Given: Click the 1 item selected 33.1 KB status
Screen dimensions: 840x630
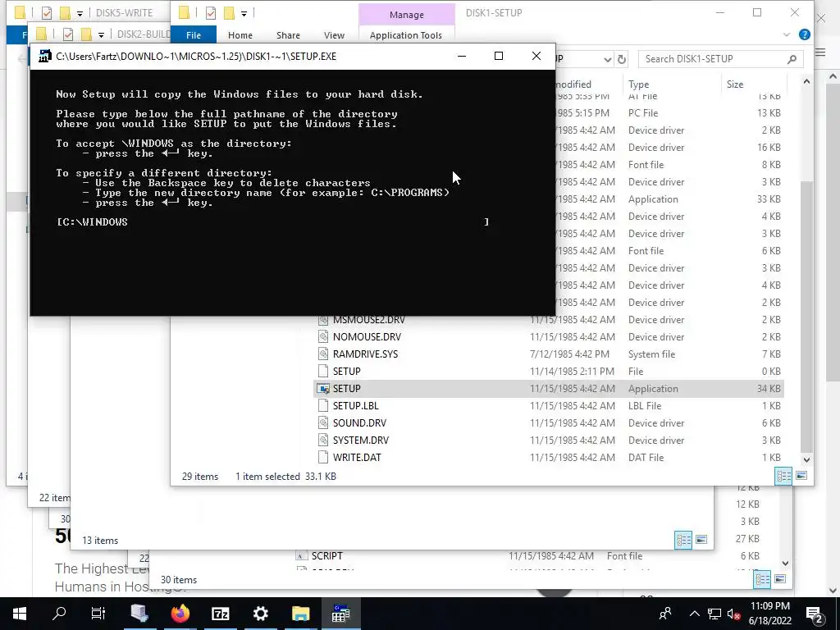Looking at the screenshot, I should pyautogui.click(x=285, y=477).
